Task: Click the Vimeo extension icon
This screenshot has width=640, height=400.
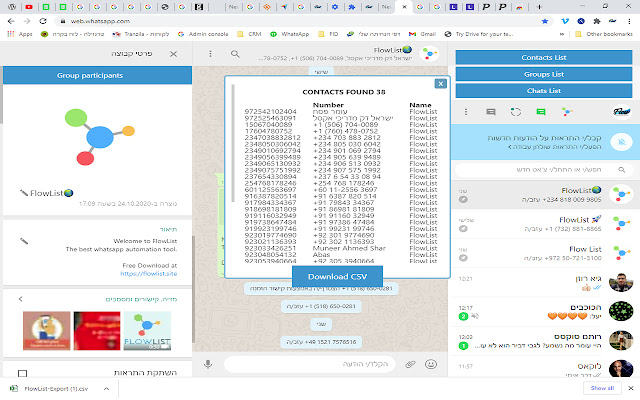Action: click(x=565, y=21)
